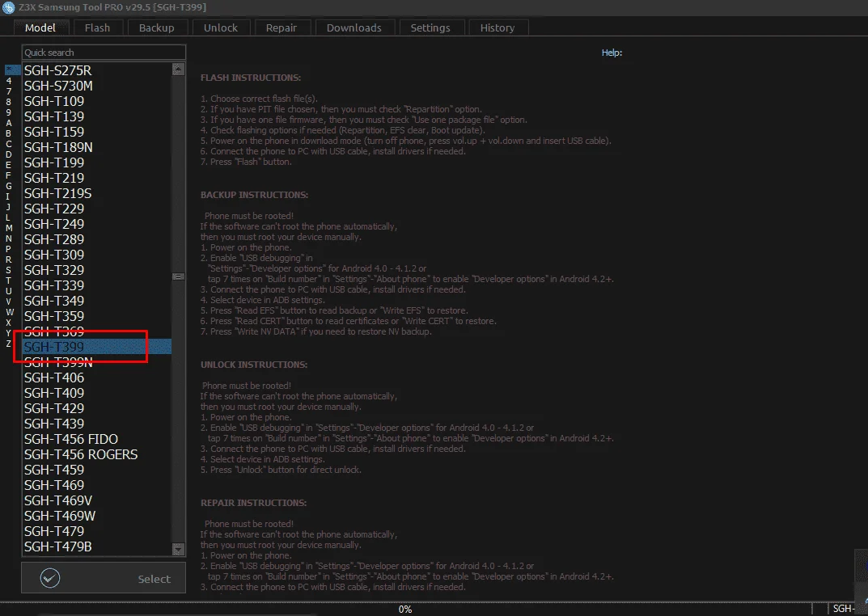Select model SGH-T469W
Screen dimensions: 868x616
coord(97,516)
